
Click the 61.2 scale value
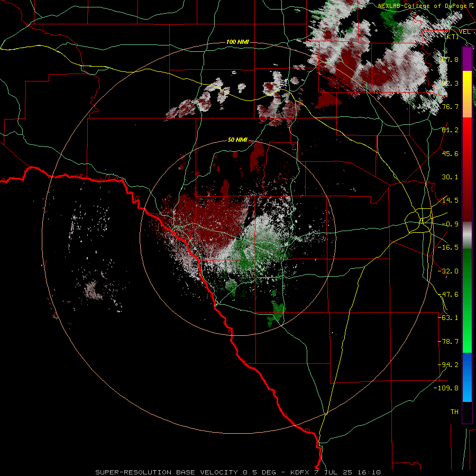(x=450, y=130)
